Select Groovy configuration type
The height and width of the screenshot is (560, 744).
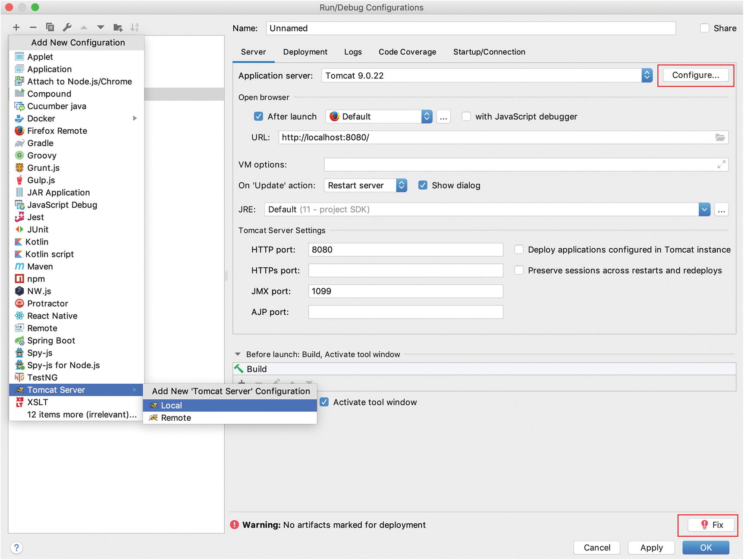[x=76, y=156]
